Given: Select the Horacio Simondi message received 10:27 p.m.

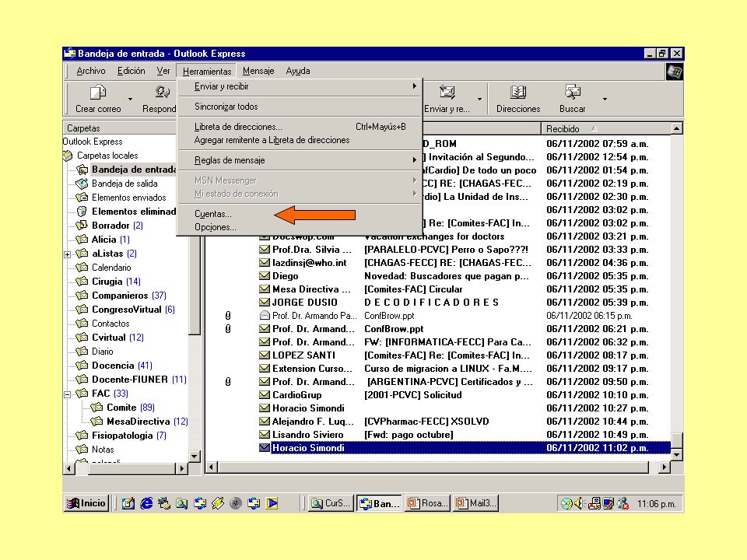Looking at the screenshot, I should [x=464, y=408].
